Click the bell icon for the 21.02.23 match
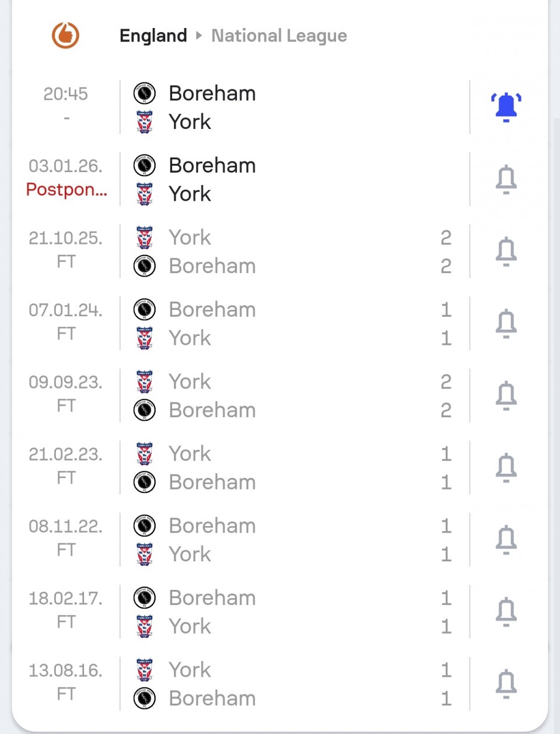 506,467
